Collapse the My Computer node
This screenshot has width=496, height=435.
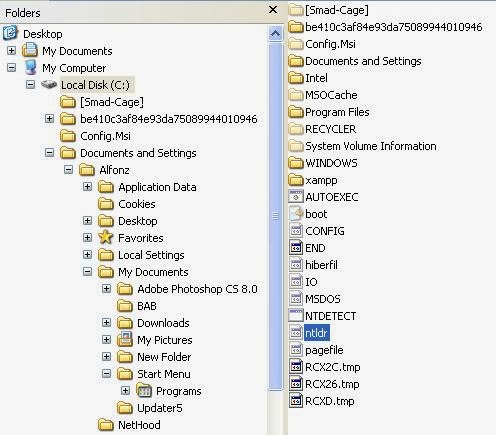click(11, 68)
